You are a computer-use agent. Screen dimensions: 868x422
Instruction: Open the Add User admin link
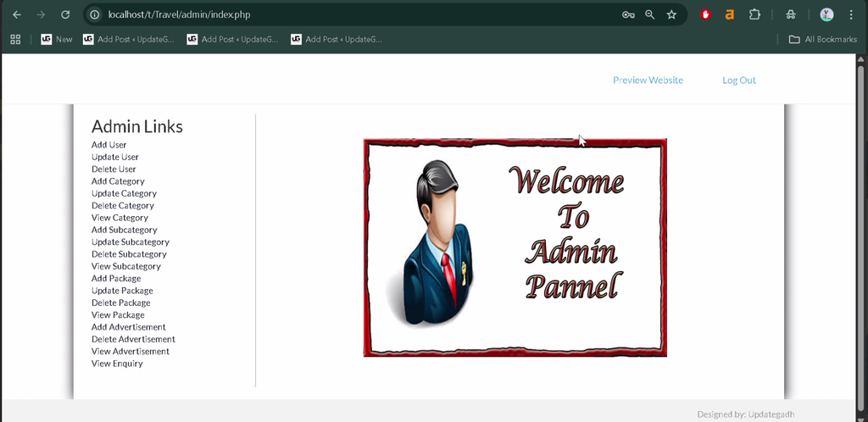[x=109, y=145]
